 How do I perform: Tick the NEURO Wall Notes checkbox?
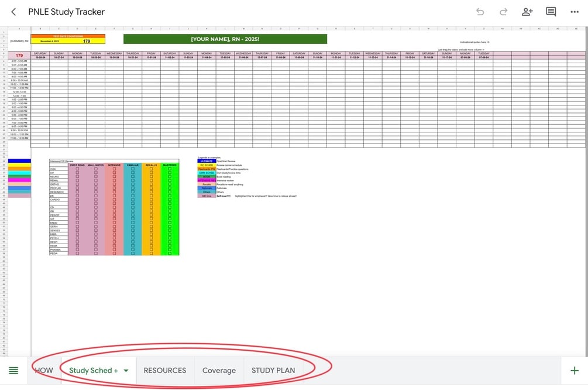(x=95, y=176)
